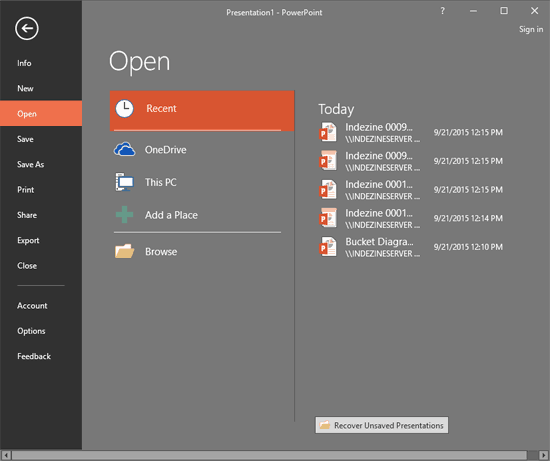This screenshot has width=550, height=461.
Task: Click the OneDrive cloud icon
Action: coord(125,149)
